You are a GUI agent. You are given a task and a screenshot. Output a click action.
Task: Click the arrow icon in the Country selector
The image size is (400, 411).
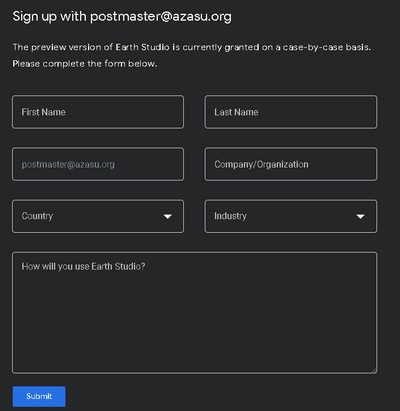168,217
